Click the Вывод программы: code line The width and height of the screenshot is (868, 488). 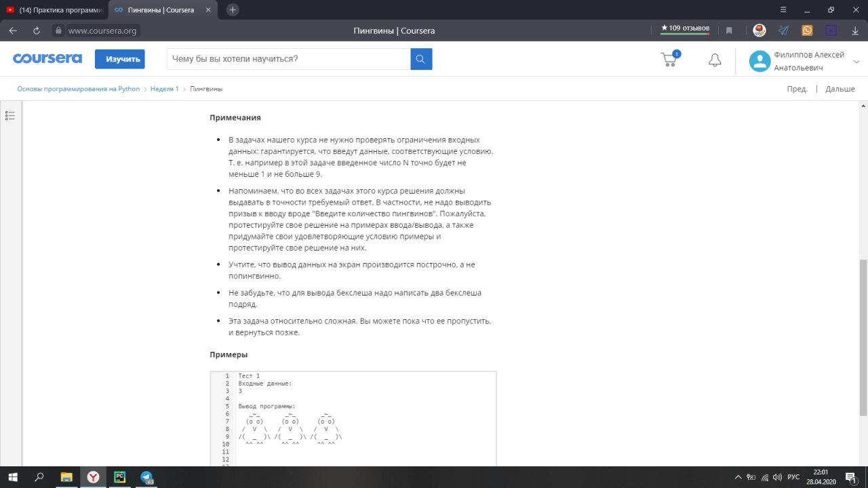(267, 406)
